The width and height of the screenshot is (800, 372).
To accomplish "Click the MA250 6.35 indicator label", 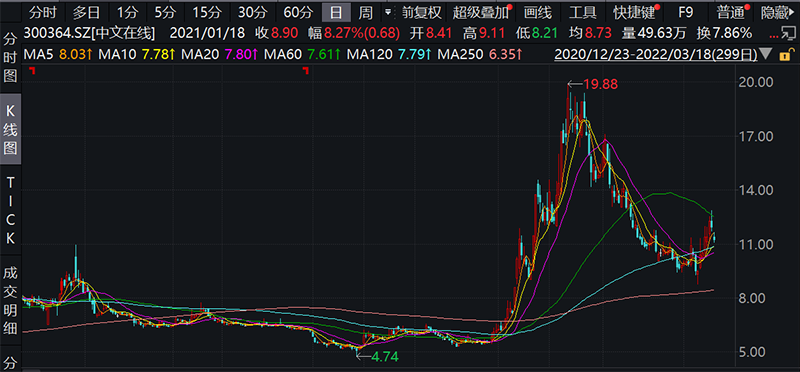I will tap(480, 54).
